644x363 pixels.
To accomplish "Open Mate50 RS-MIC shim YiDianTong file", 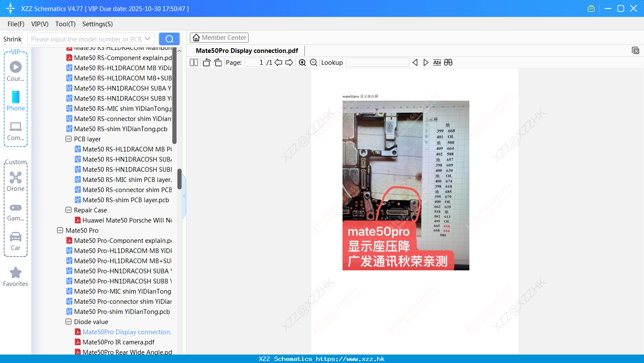I will (119, 108).
